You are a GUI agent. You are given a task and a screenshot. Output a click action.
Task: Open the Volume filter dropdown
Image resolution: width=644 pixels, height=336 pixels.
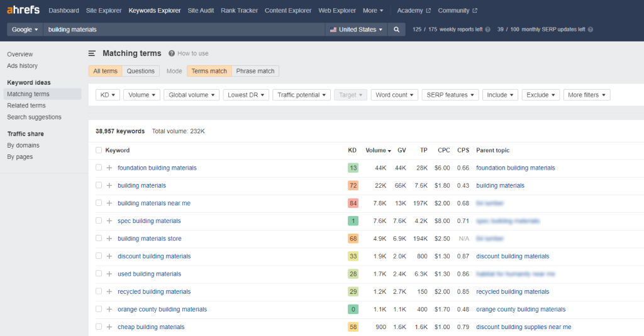142,95
